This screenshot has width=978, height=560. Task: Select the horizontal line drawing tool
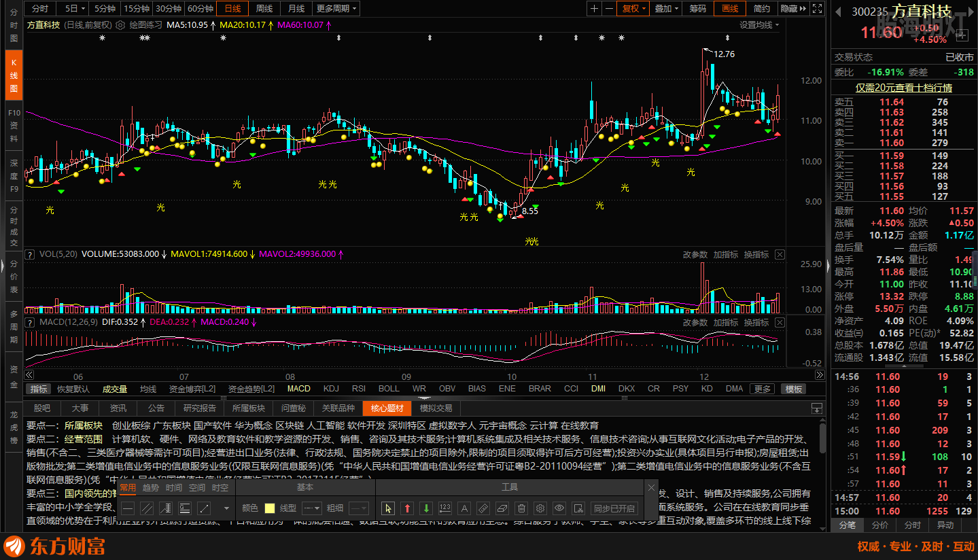(x=128, y=508)
